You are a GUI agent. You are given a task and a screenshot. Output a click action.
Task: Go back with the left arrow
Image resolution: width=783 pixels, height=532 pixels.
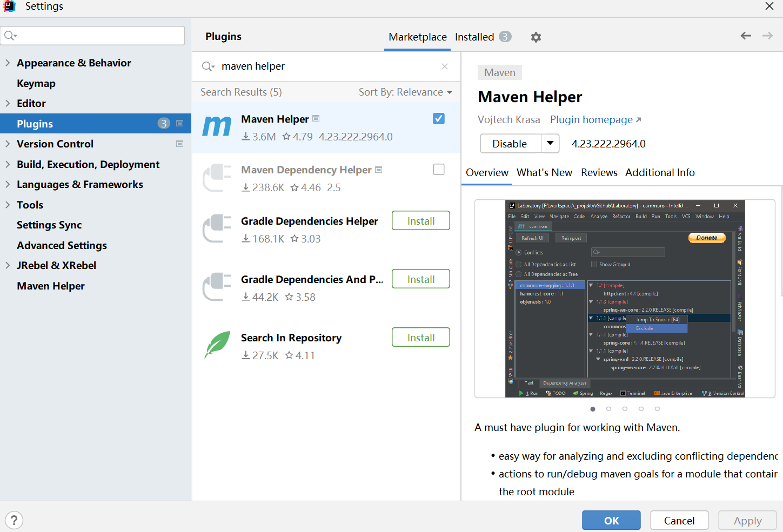pyautogui.click(x=746, y=36)
